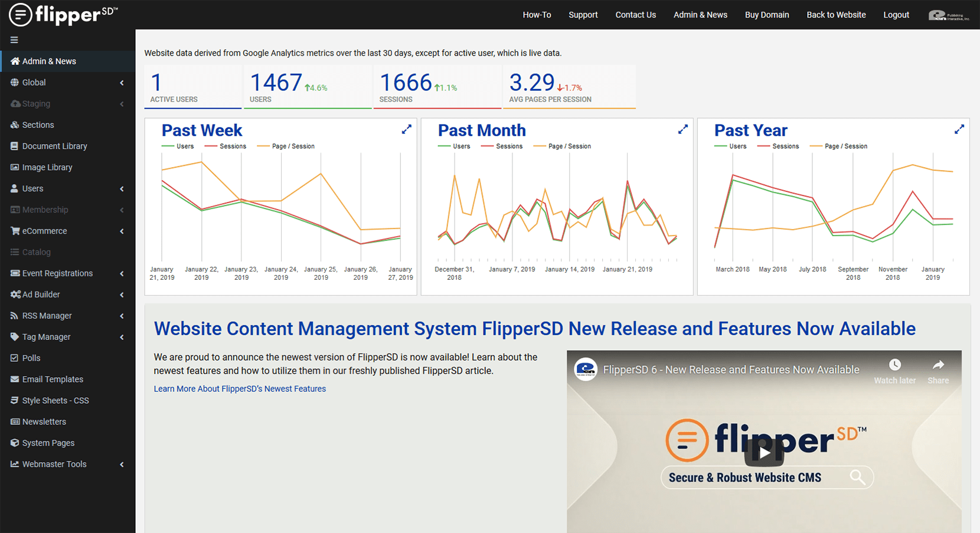Expand the Tag Manager chevron
The height and width of the screenshot is (533, 980).
(x=122, y=338)
